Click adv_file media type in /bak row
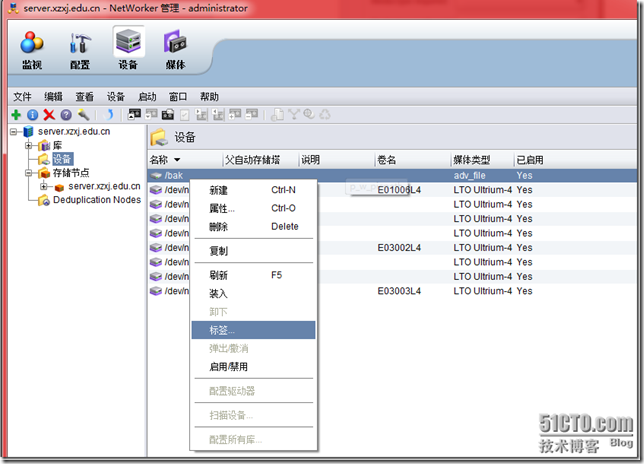 coord(469,175)
